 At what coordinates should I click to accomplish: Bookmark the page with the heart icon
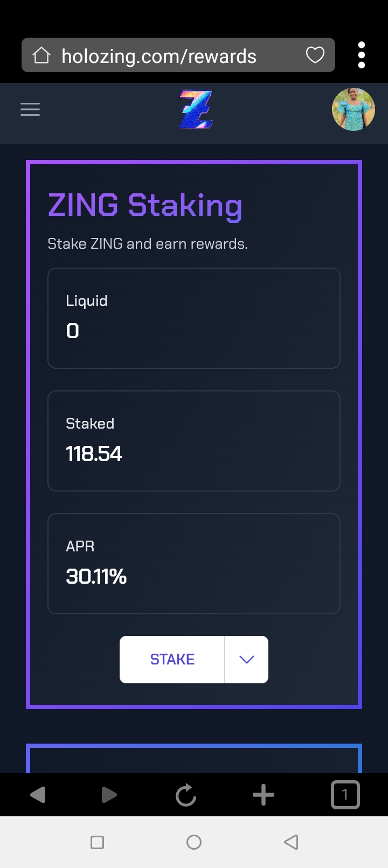[x=315, y=55]
